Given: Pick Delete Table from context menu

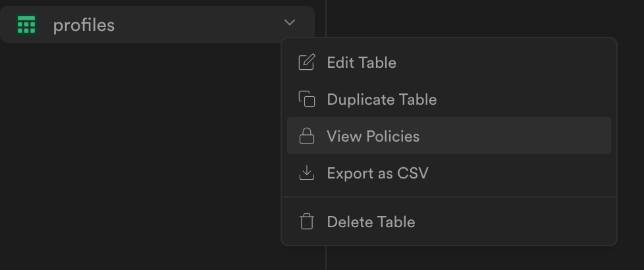Looking at the screenshot, I should (371, 222).
